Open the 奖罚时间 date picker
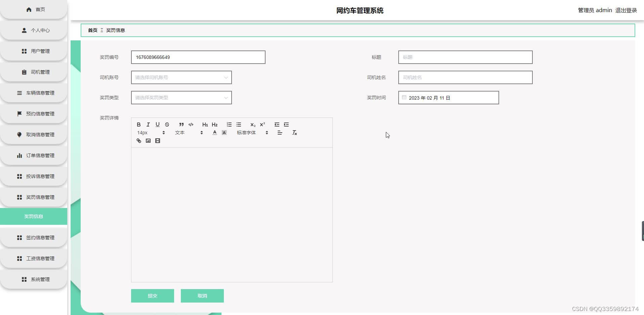644x315 pixels. point(449,98)
